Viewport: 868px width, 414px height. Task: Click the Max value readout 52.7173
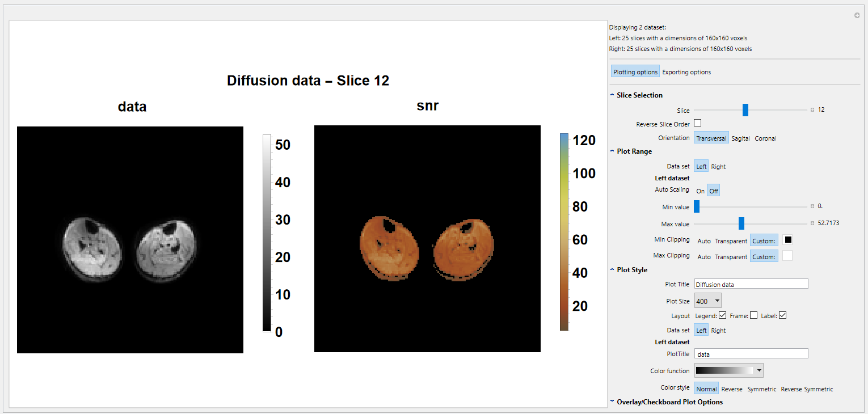828,223
